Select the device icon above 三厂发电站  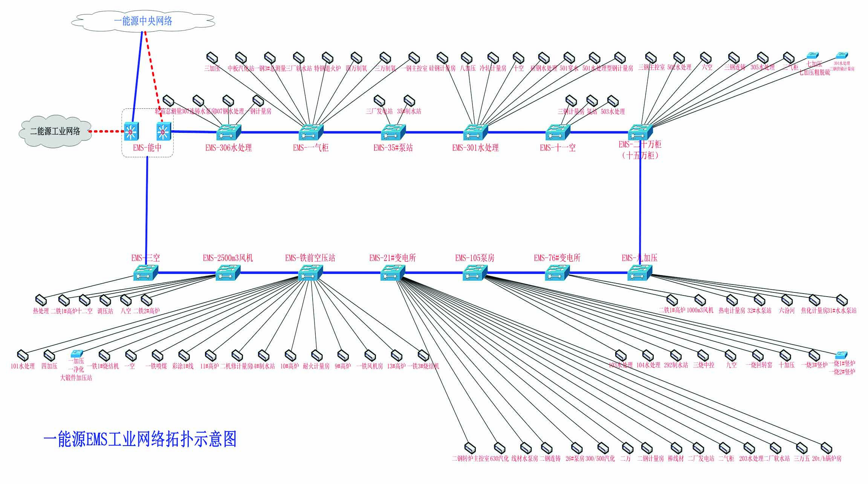(x=379, y=101)
